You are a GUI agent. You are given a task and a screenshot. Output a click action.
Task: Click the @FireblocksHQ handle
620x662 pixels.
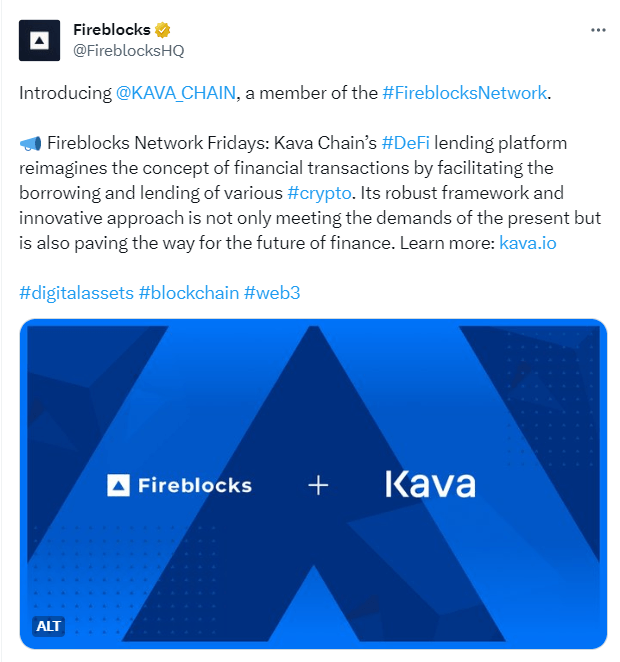128,50
